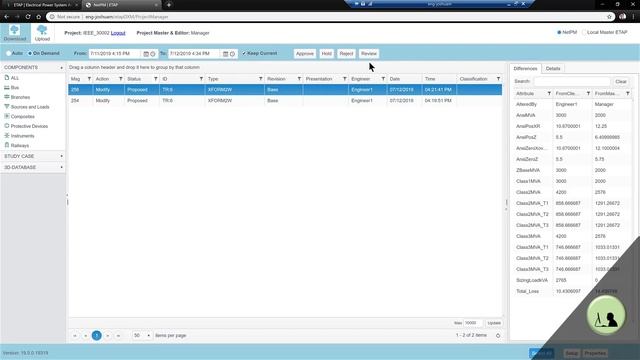640x360 pixels.
Task: Select Instruments in the components list
Action: [x=22, y=136]
